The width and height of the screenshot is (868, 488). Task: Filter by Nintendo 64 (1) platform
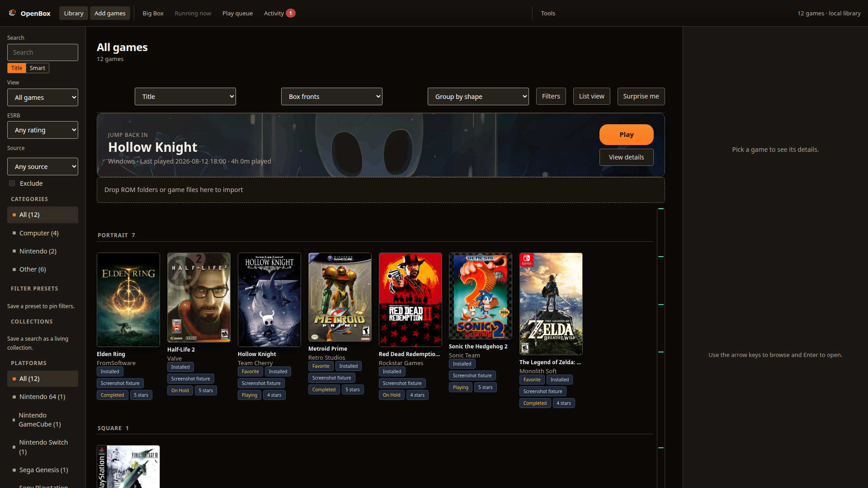(x=42, y=397)
